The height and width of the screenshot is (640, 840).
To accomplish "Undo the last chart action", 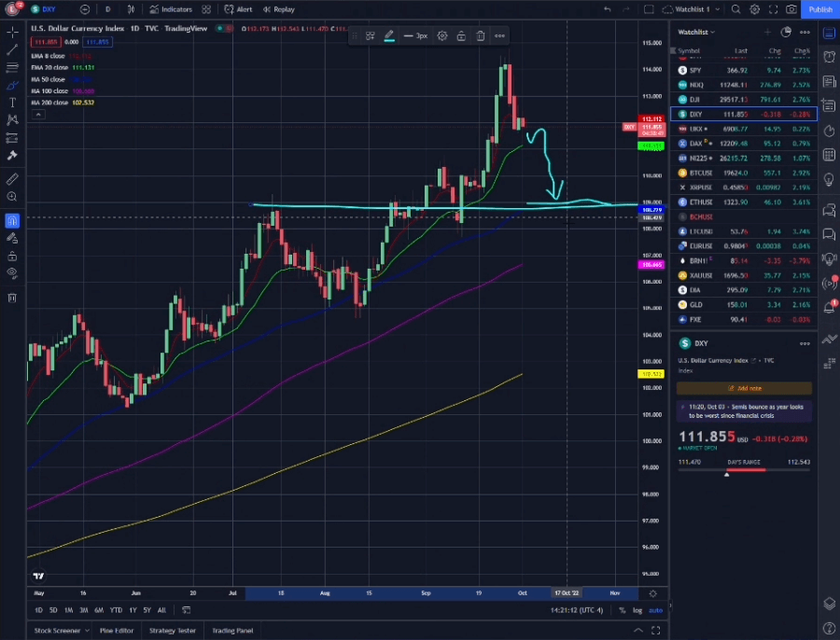I will (x=607, y=9).
